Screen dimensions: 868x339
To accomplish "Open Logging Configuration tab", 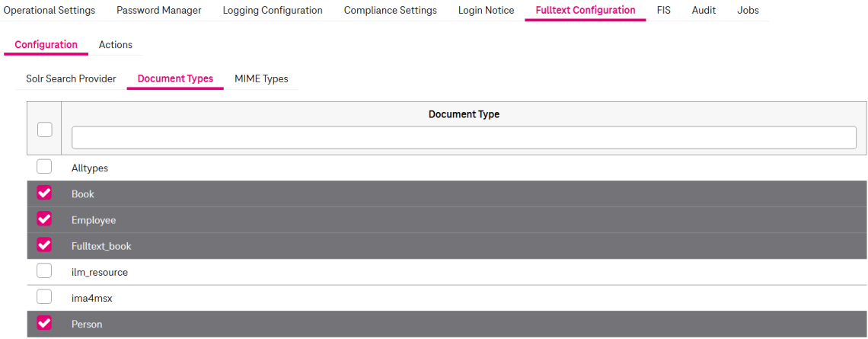I will click(x=273, y=11).
